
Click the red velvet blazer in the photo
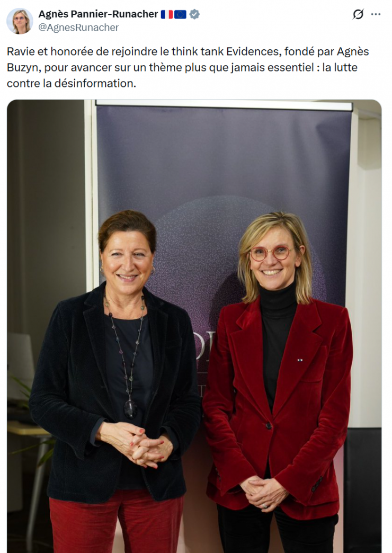pyautogui.click(x=278, y=406)
